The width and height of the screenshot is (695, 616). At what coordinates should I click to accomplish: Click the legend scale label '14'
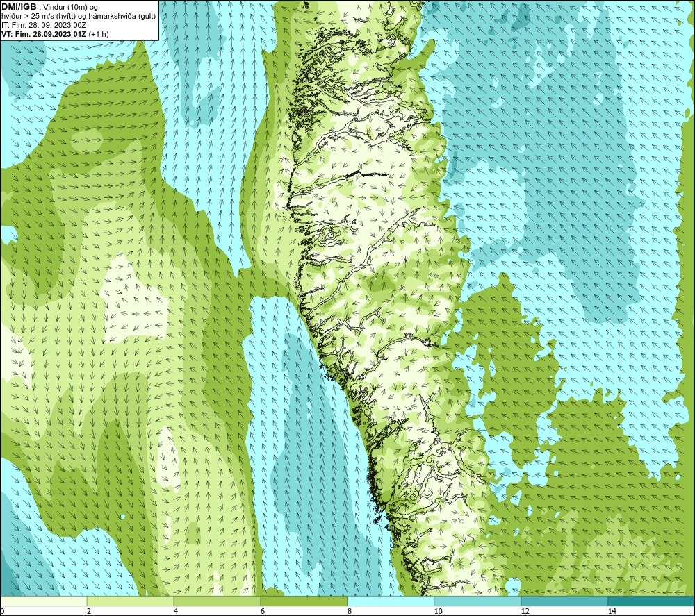coord(612,611)
